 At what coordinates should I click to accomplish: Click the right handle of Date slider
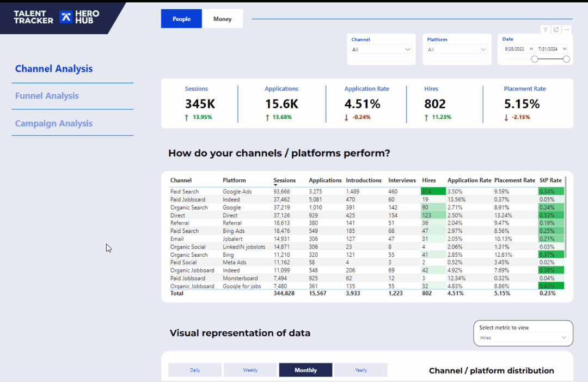[x=566, y=59]
